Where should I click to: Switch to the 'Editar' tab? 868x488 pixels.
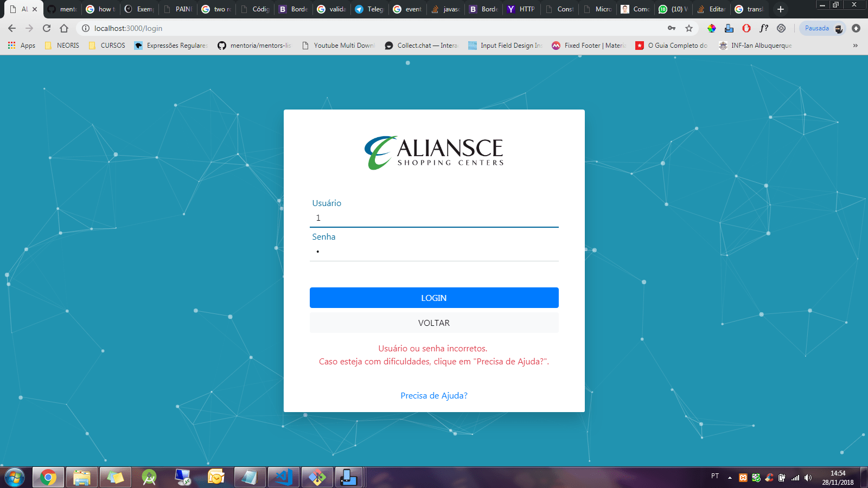pyautogui.click(x=711, y=9)
